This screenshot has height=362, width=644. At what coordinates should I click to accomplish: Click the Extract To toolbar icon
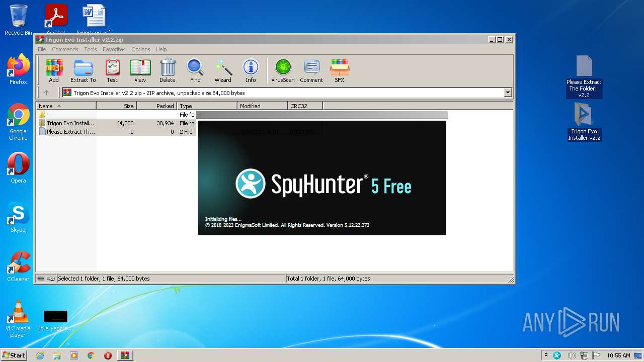point(83,70)
